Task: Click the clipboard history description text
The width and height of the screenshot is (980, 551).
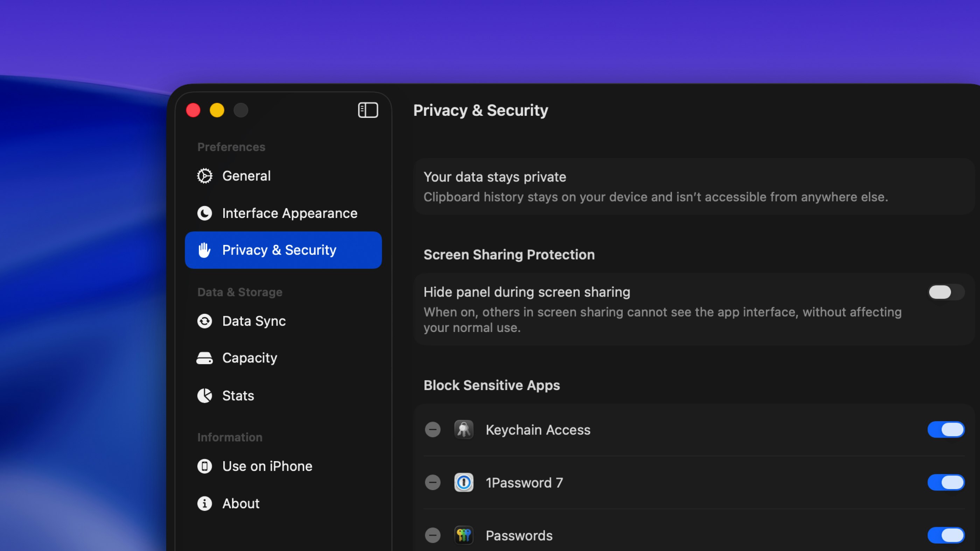Action: [656, 197]
